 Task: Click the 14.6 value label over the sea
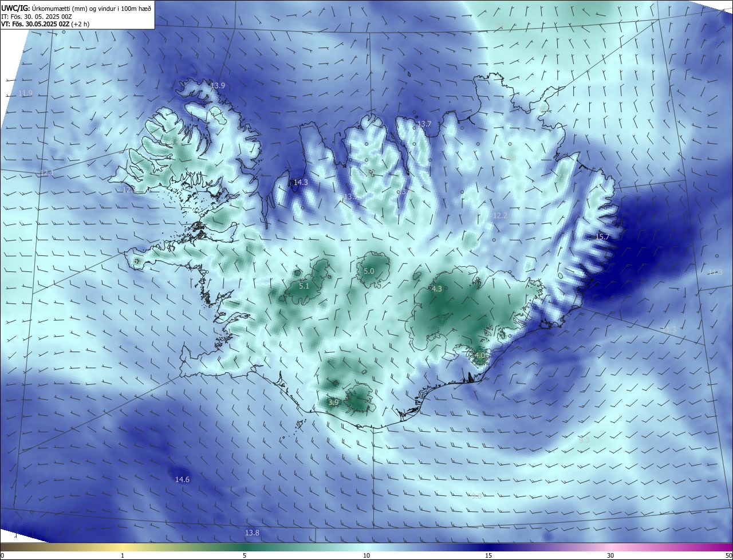[182, 479]
